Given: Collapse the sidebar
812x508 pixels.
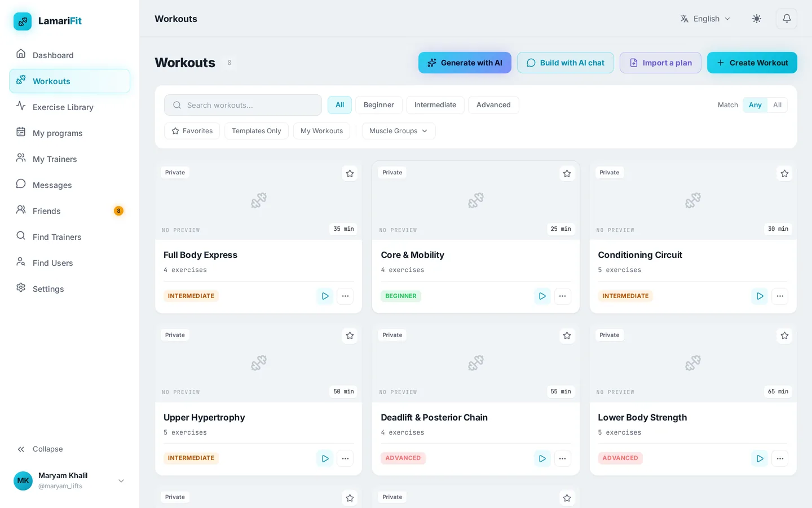Looking at the screenshot, I should click(x=69, y=449).
